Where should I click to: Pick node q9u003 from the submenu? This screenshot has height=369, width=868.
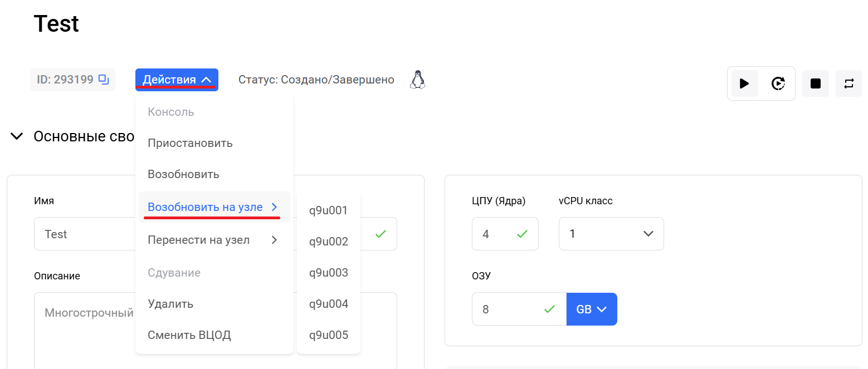[329, 273]
